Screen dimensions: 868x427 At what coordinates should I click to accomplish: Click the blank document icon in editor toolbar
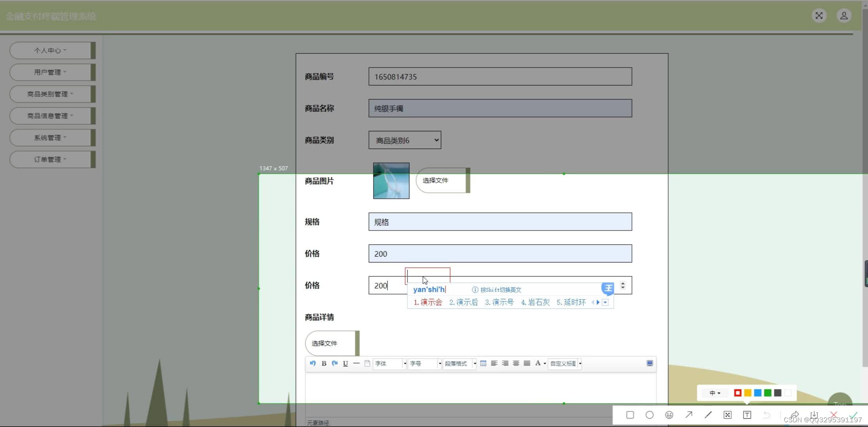[x=367, y=363]
